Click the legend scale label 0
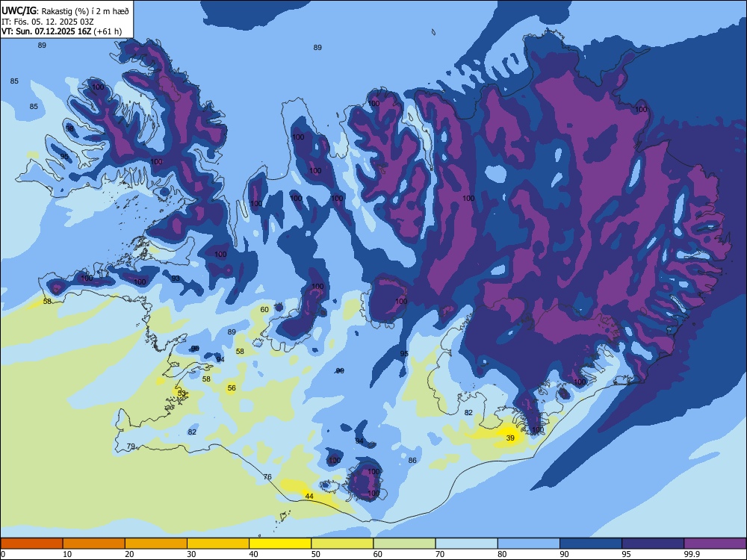 click(x=3, y=554)
